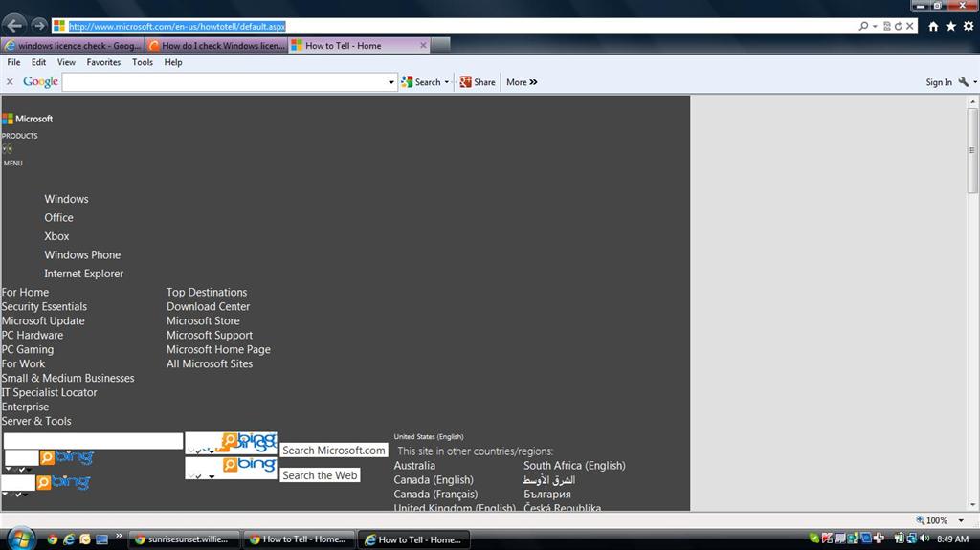
Task: Open the dropdown arrow next to the wrench
Action: click(975, 82)
